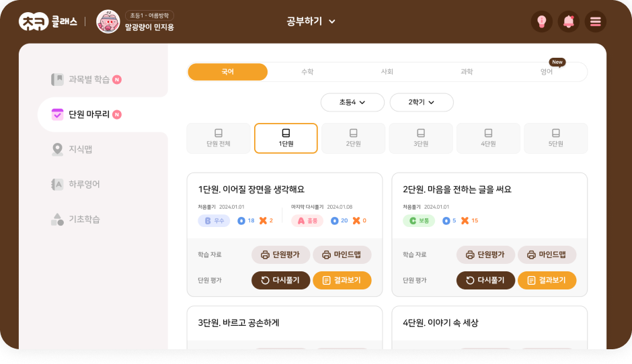Image resolution: width=632 pixels, height=364 pixels.
Task: Select the 2단원 unit filter
Action: pyautogui.click(x=354, y=138)
